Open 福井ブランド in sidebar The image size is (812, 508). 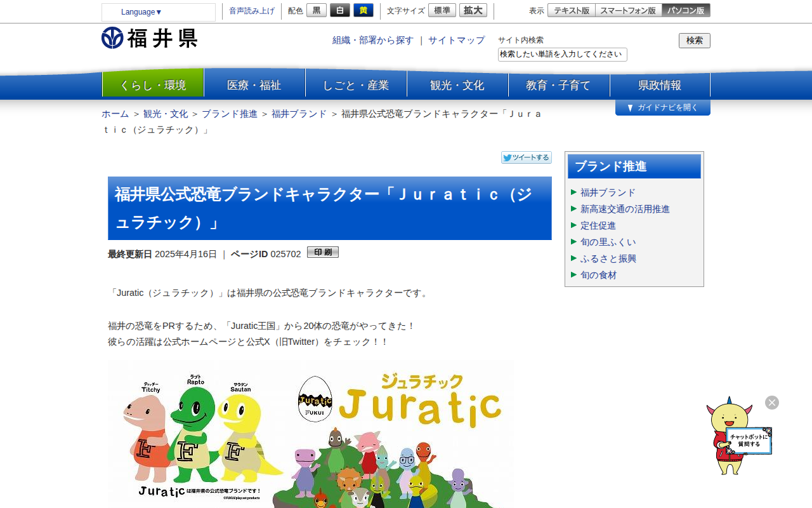point(608,192)
